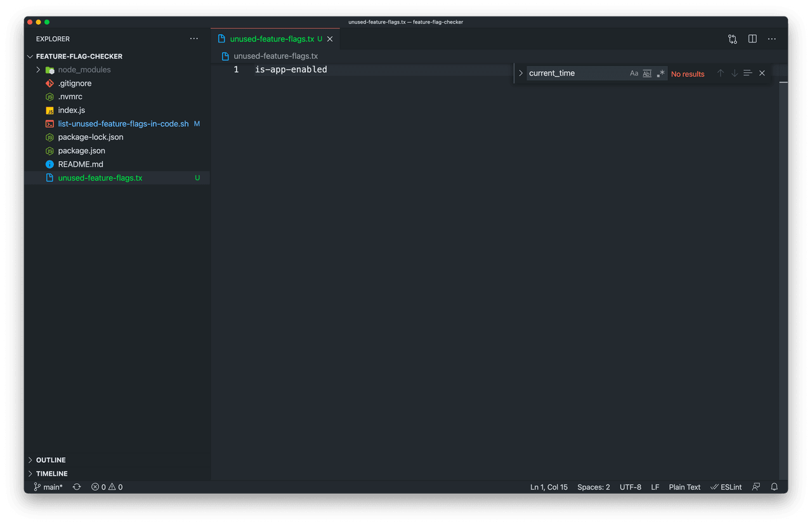The image size is (812, 525).
Task: Click the README.md info icon
Action: [x=49, y=164]
